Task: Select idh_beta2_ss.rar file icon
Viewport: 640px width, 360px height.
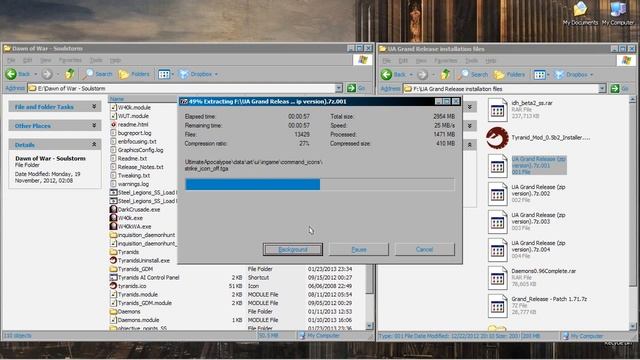Action: [x=497, y=110]
